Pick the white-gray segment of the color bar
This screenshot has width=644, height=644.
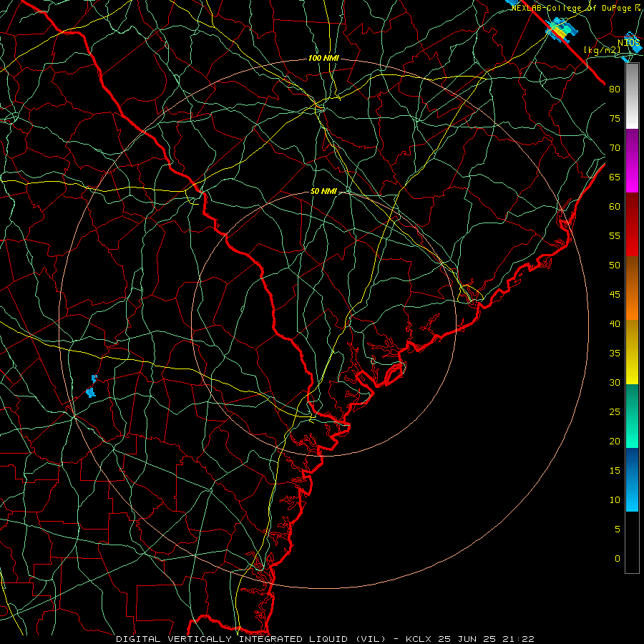coord(632,96)
